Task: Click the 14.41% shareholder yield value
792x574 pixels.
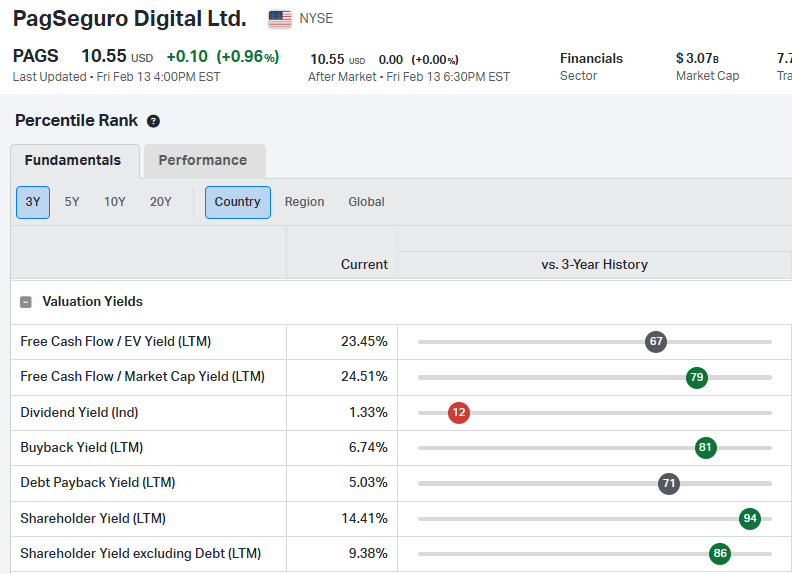Action: [364, 518]
